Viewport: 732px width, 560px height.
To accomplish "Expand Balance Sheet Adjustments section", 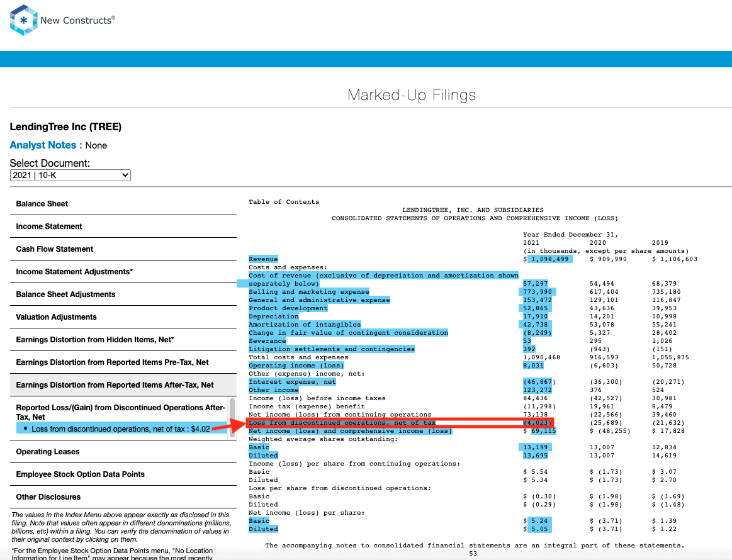I will click(x=123, y=294).
